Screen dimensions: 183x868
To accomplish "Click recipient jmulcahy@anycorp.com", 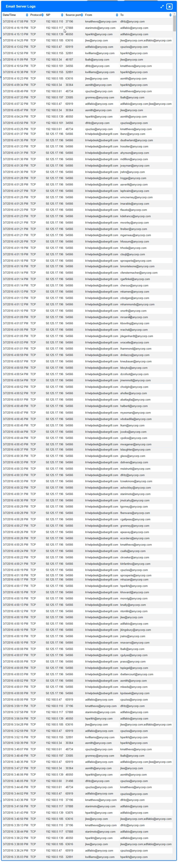I will click(135, 501).
